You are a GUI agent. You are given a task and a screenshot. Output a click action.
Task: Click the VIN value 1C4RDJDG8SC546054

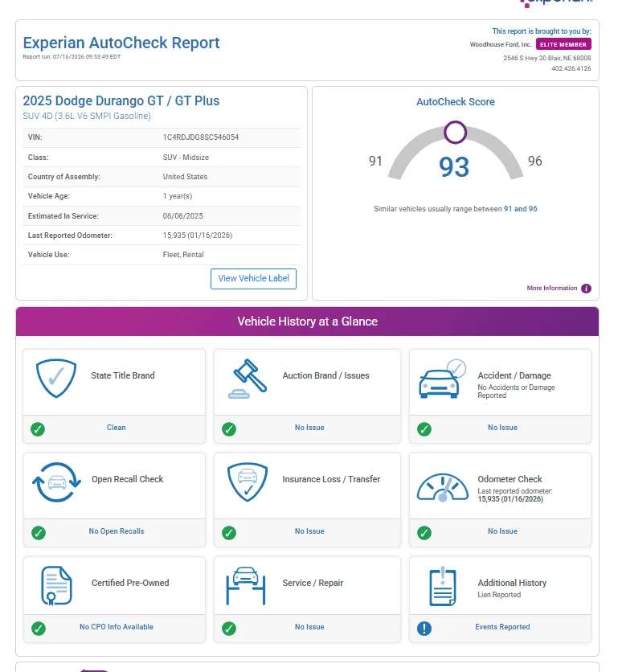point(201,137)
